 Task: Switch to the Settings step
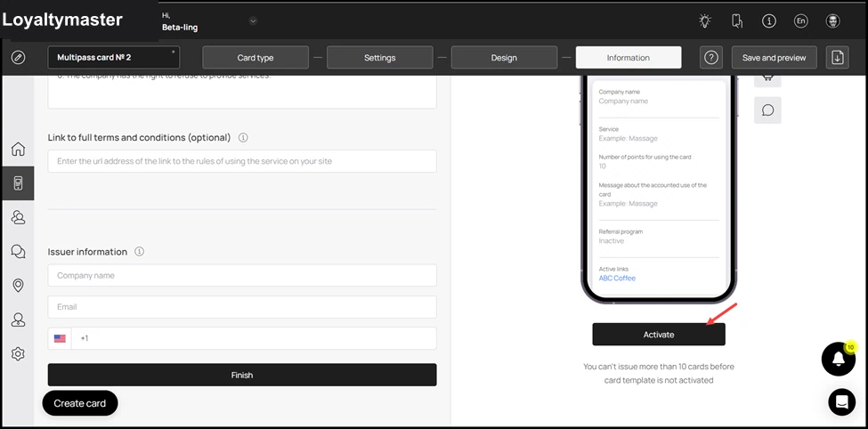(380, 58)
